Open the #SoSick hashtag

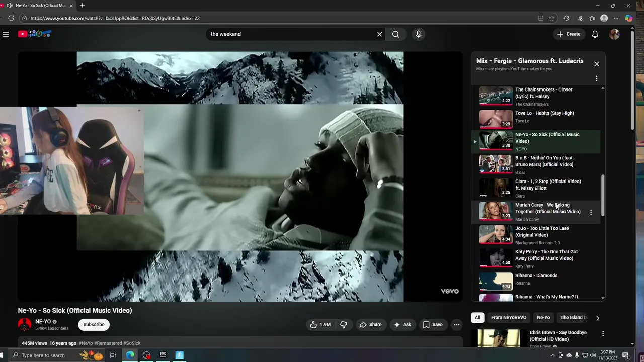[x=132, y=343]
